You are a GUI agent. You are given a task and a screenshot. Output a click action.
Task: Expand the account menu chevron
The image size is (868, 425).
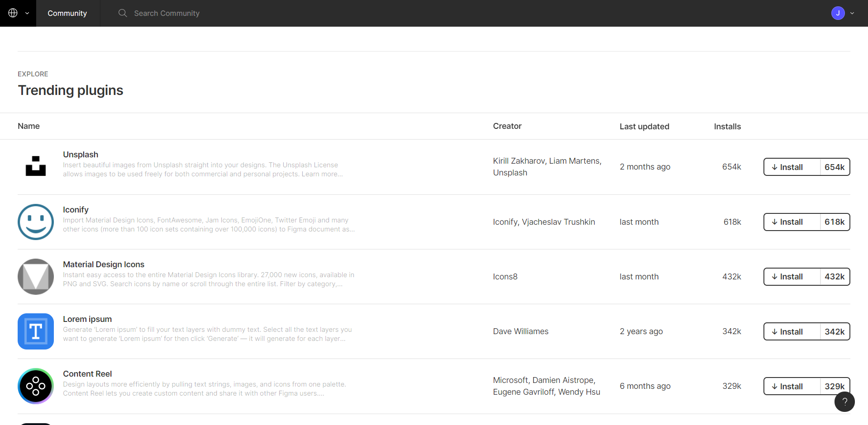[852, 13]
